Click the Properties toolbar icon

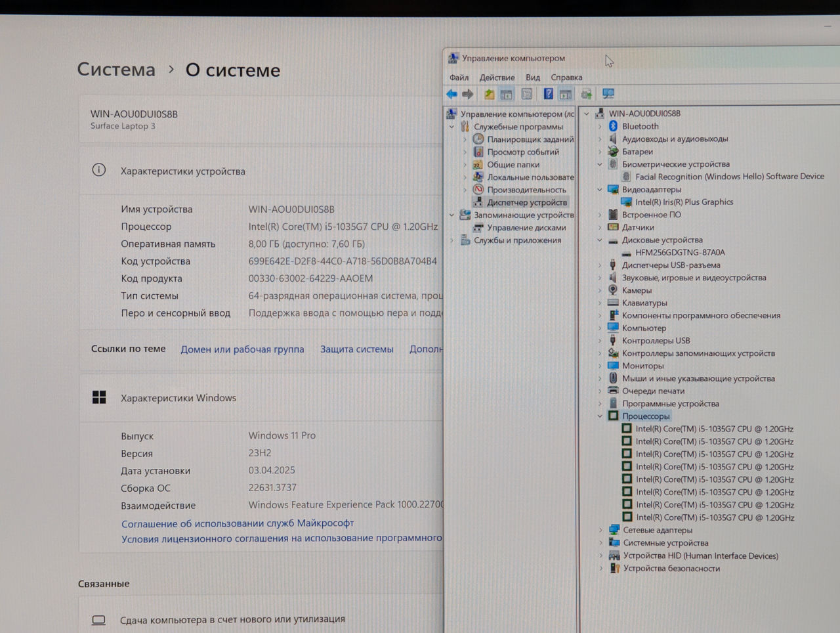(x=526, y=94)
